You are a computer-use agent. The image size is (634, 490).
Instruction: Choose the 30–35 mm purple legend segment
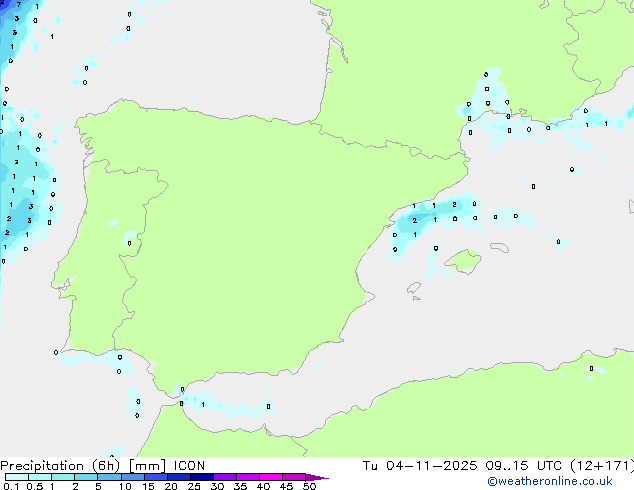[225, 477]
